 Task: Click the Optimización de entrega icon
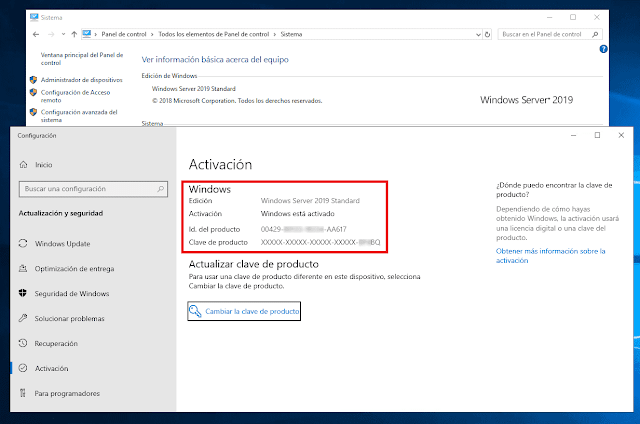click(23, 269)
